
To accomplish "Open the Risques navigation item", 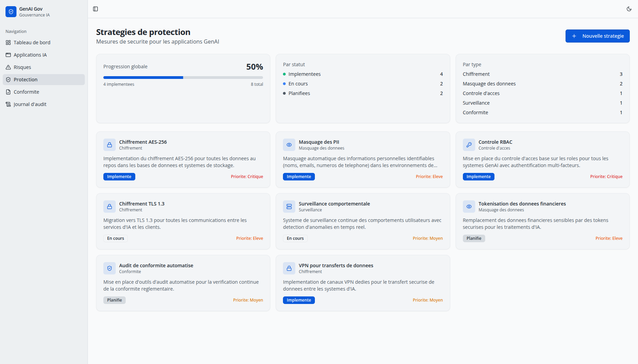I will [x=22, y=67].
